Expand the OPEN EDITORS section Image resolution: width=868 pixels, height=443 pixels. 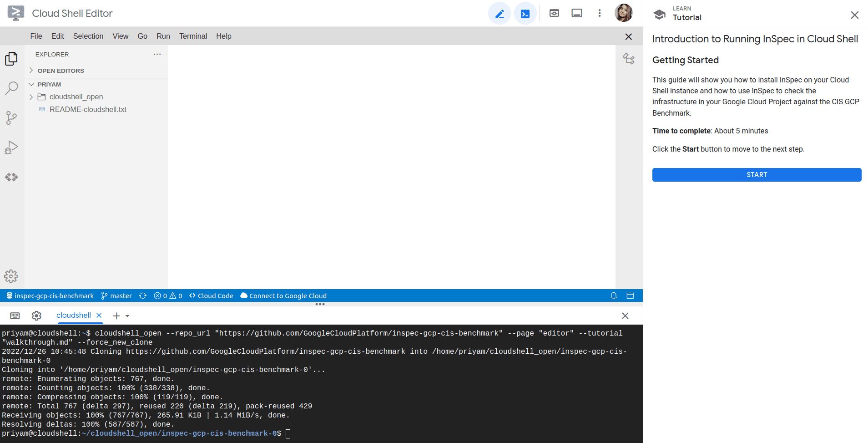point(96,71)
